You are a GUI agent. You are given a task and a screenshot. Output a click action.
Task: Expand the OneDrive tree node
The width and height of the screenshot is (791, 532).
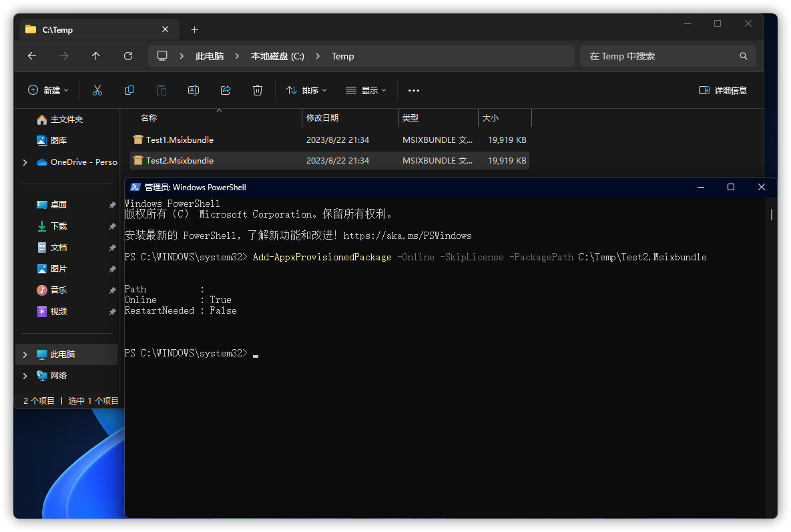click(x=25, y=162)
